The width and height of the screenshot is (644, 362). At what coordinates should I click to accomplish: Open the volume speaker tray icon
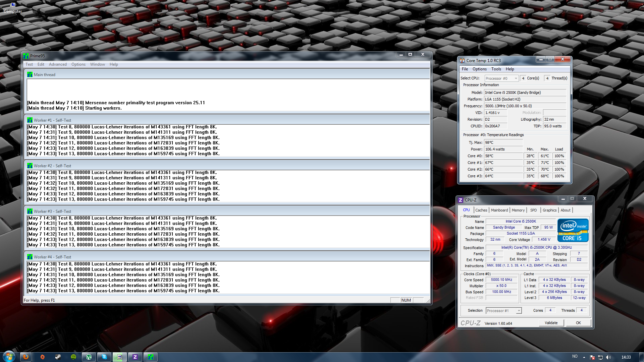(608, 357)
